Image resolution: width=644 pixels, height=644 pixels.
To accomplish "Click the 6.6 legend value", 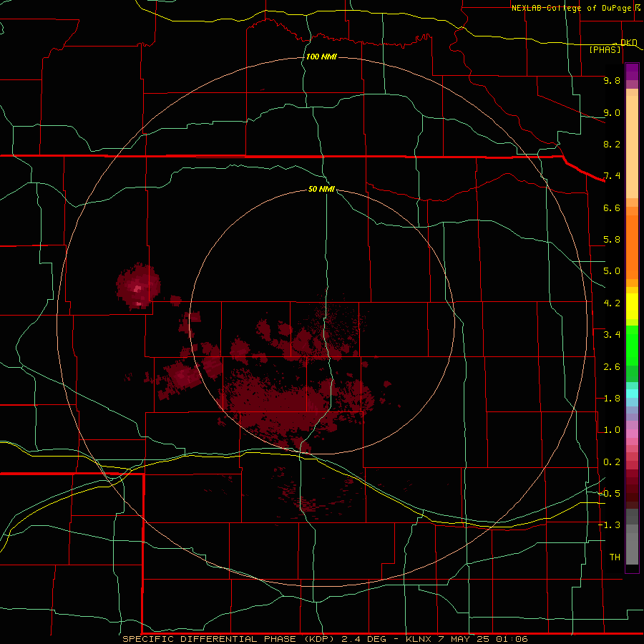I will click(x=612, y=208).
